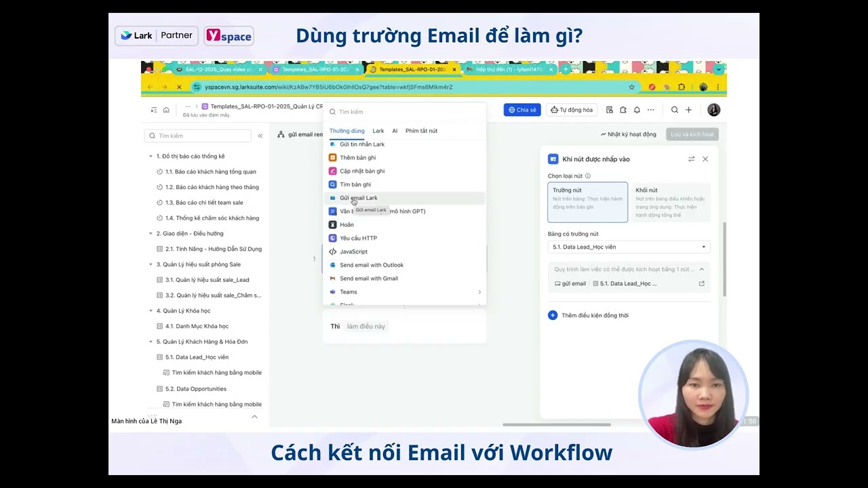Click the Gmail icon for Send email

click(332, 279)
